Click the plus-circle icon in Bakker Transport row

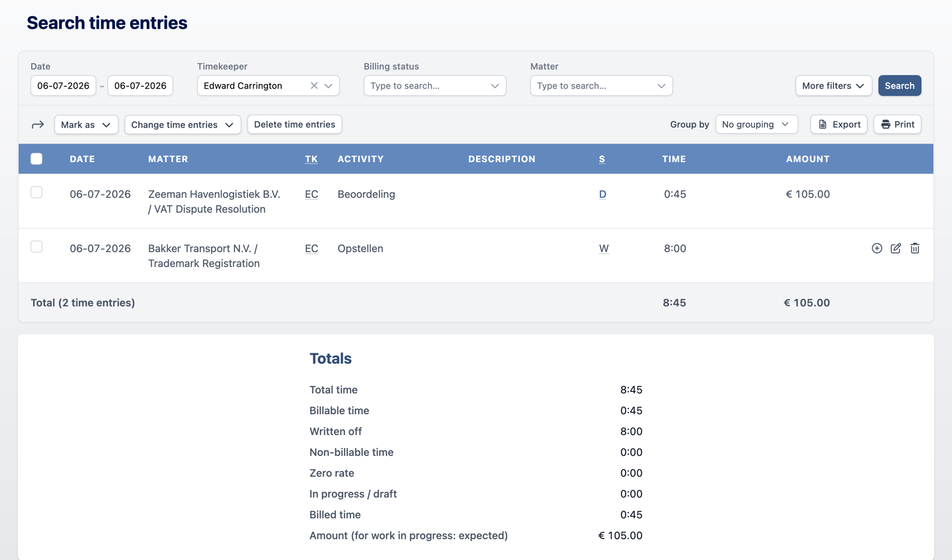[877, 248]
